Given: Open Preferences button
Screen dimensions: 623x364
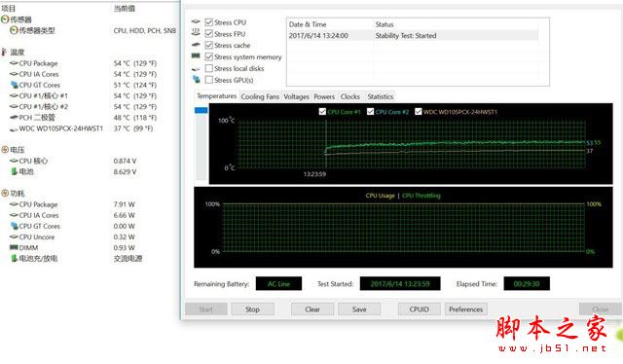Looking at the screenshot, I should pos(465,309).
